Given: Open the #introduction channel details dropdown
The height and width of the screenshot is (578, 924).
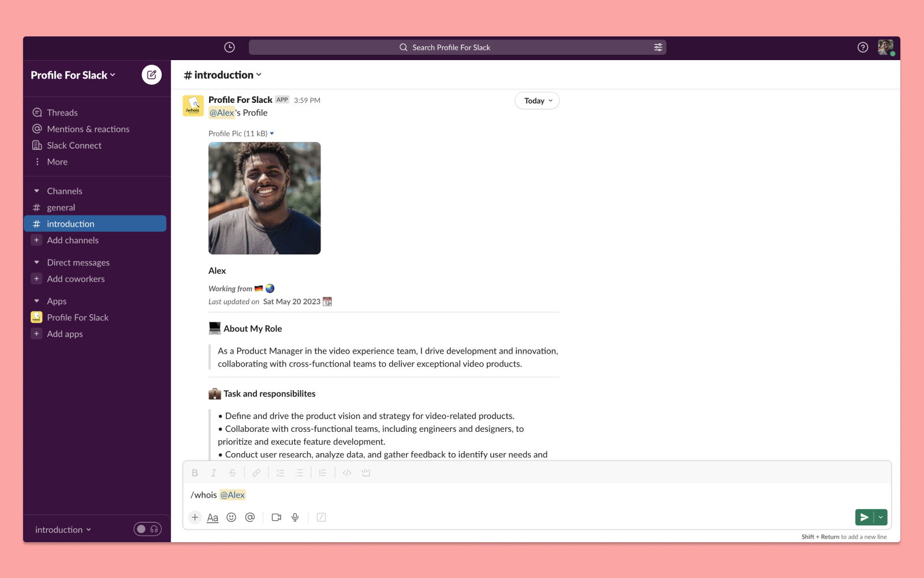Looking at the screenshot, I should [222, 75].
